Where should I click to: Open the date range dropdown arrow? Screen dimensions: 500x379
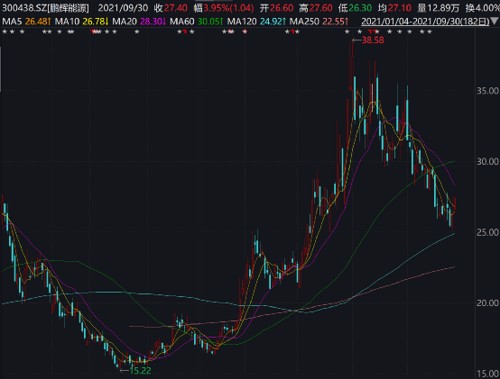[x=495, y=22]
